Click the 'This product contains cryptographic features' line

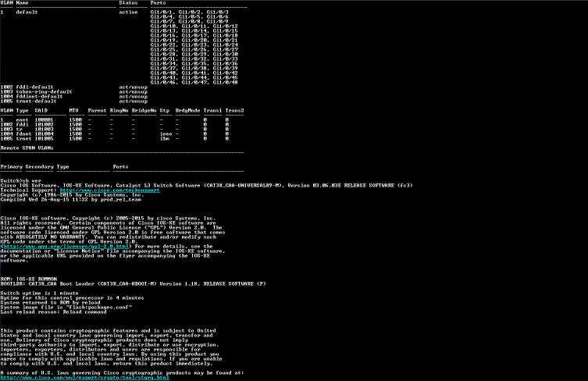tap(108, 331)
